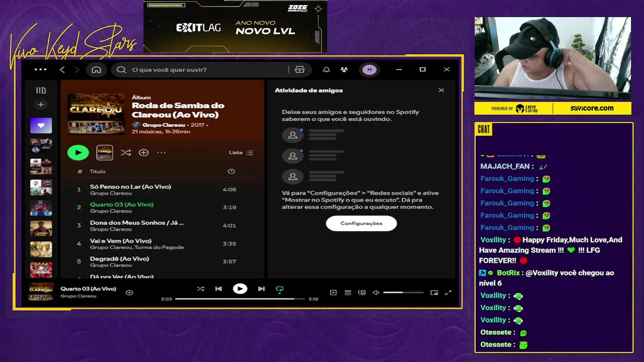644x362 pixels.
Task: Add the album to Your Library
Action: (x=144, y=152)
